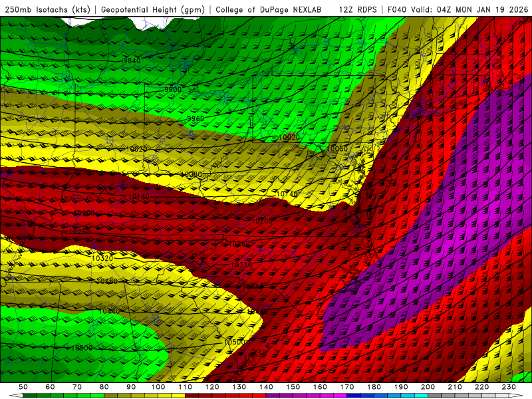532x399 pixels.
Task: Pick the bright yellow swatch just before 110
Action: 178,396
